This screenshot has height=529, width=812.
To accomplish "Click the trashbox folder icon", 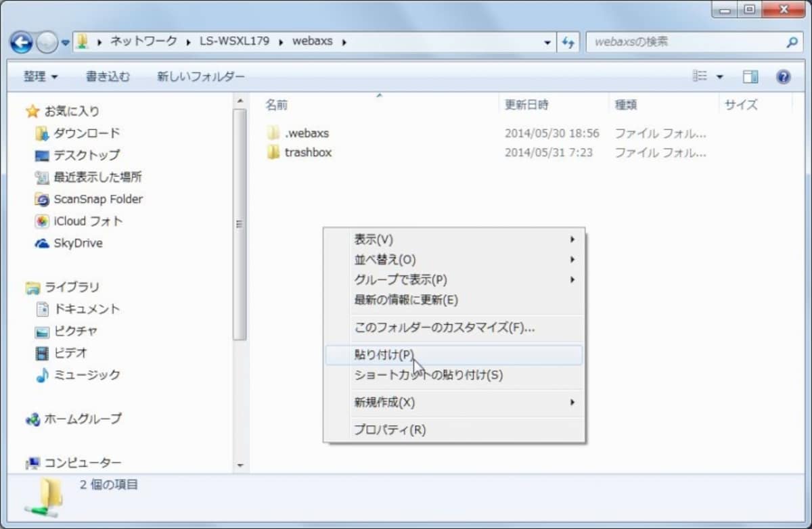I will pyautogui.click(x=273, y=152).
